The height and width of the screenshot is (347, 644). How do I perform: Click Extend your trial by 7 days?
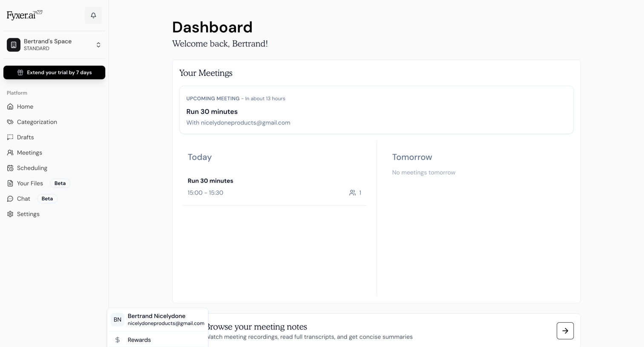tap(54, 72)
